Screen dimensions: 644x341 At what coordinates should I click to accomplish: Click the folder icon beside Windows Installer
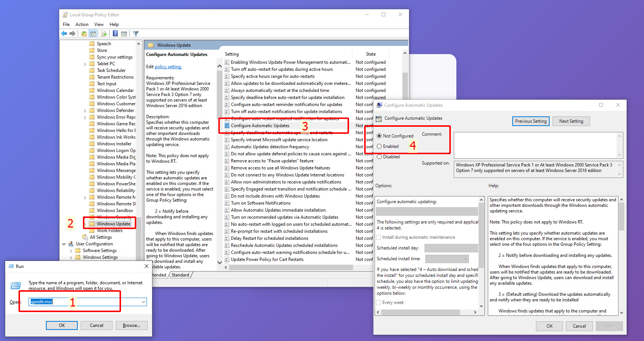[92, 144]
